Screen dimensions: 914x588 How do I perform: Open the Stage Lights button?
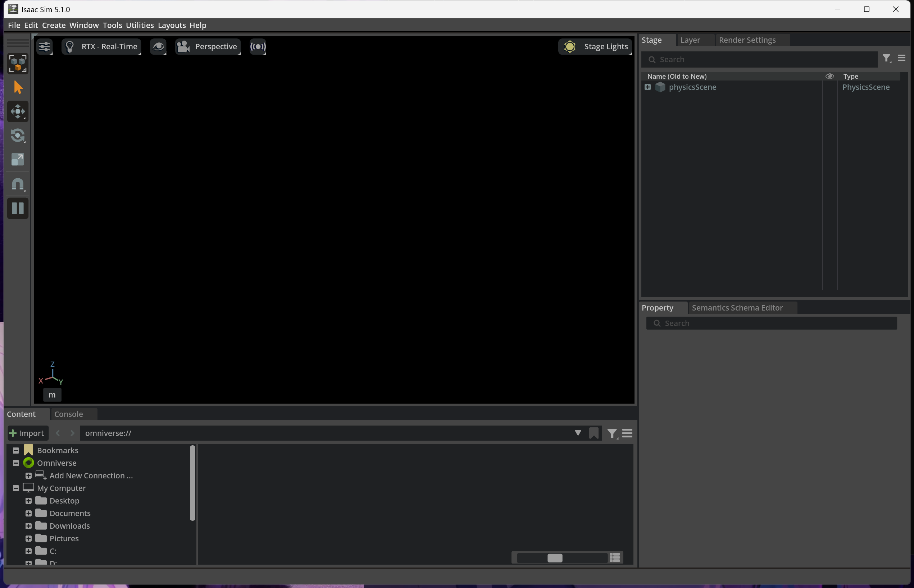tap(595, 47)
